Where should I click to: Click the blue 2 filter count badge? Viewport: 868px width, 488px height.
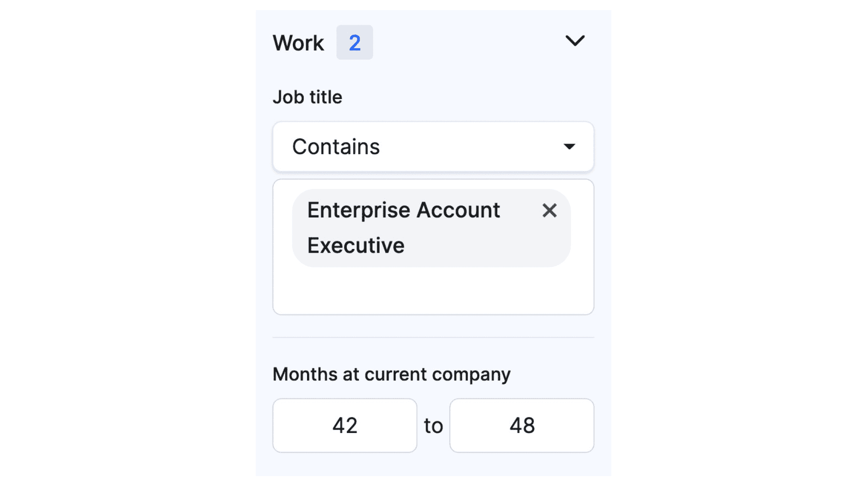point(355,43)
